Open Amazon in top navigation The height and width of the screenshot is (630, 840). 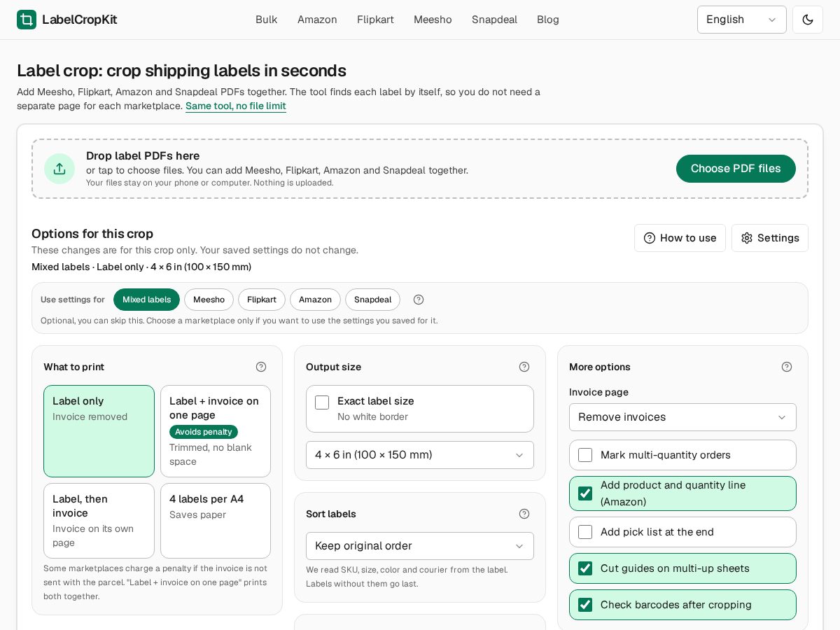(x=317, y=20)
